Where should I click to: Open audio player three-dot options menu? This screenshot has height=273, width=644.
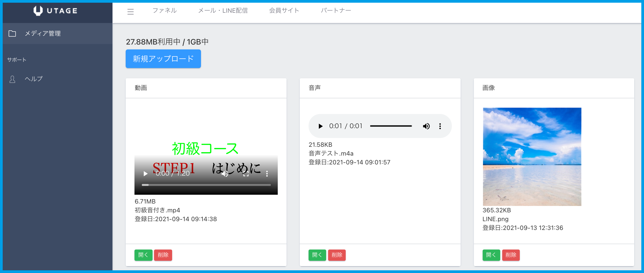[x=440, y=126]
